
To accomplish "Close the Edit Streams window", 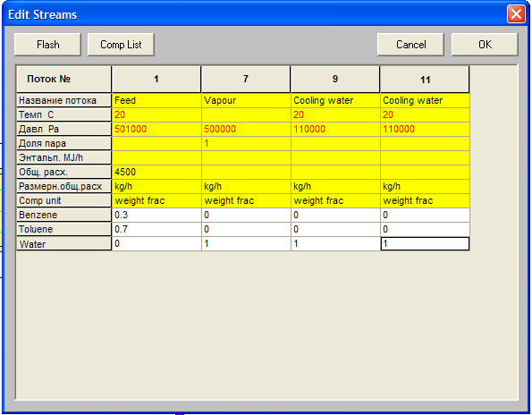I will [x=516, y=14].
